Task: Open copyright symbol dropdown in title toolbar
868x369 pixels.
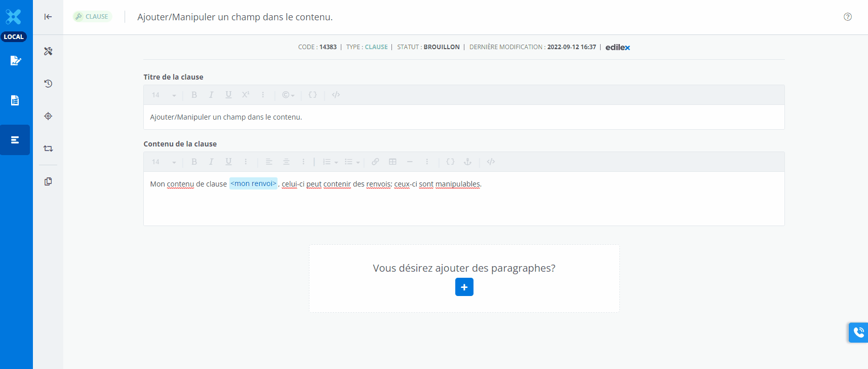Action: click(x=288, y=95)
